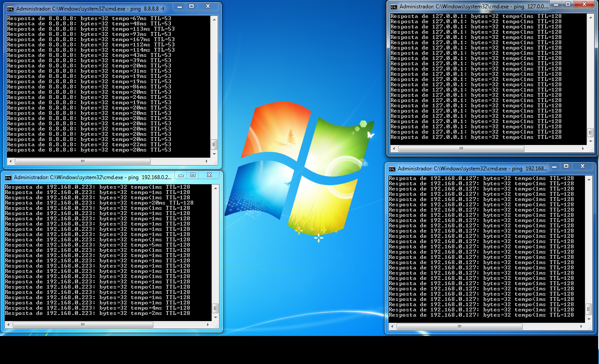The height and width of the screenshot is (364, 599).
Task: Maximize the 8.8.8.8 ping window
Action: [191, 7]
